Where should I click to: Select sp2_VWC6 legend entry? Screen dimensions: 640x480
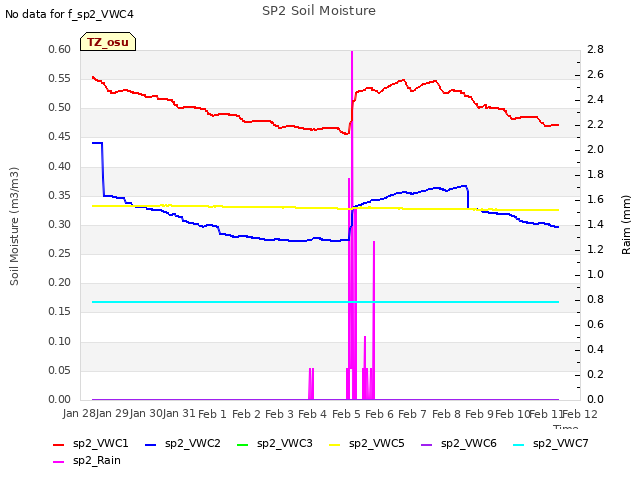(459, 443)
